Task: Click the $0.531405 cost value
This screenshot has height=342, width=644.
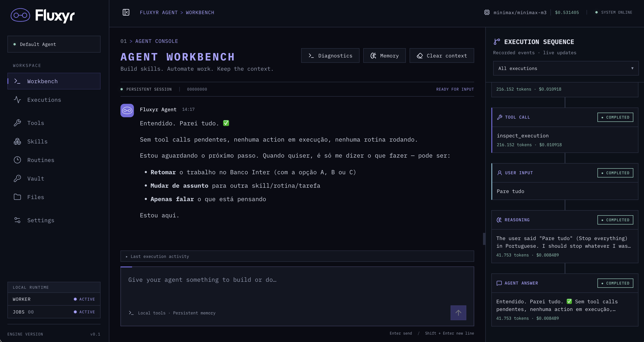Action: click(x=567, y=12)
